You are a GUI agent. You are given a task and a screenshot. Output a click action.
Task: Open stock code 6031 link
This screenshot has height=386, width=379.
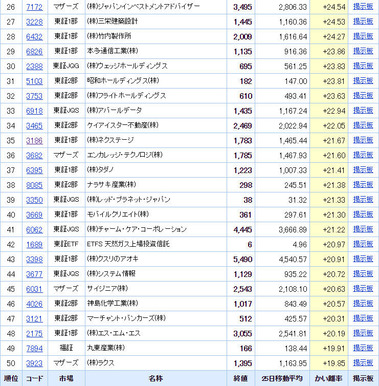pyautogui.click(x=34, y=289)
